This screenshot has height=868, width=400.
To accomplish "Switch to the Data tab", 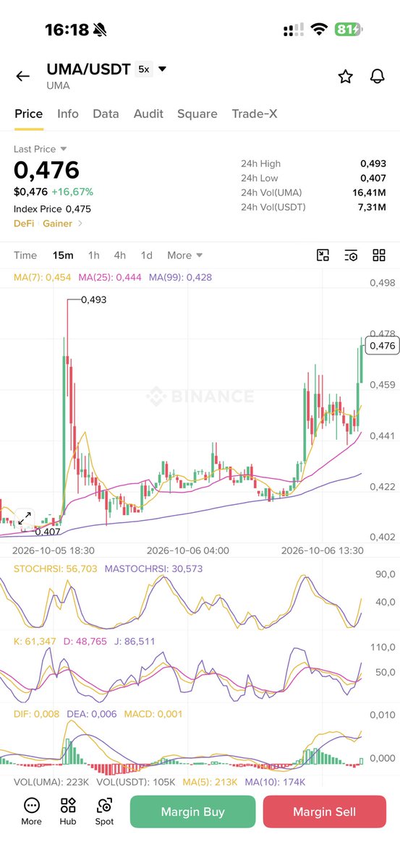I will click(x=106, y=114).
